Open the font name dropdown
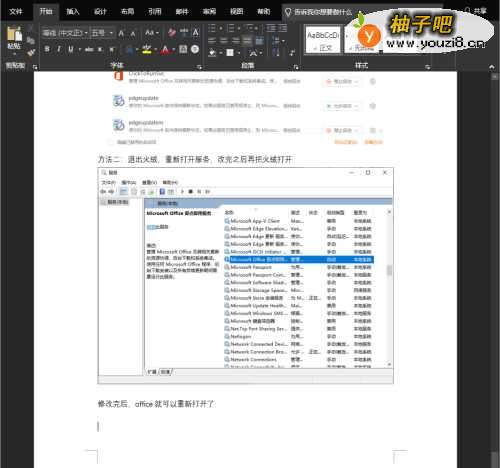Image resolution: width=500 pixels, height=468 pixels. [x=65, y=33]
